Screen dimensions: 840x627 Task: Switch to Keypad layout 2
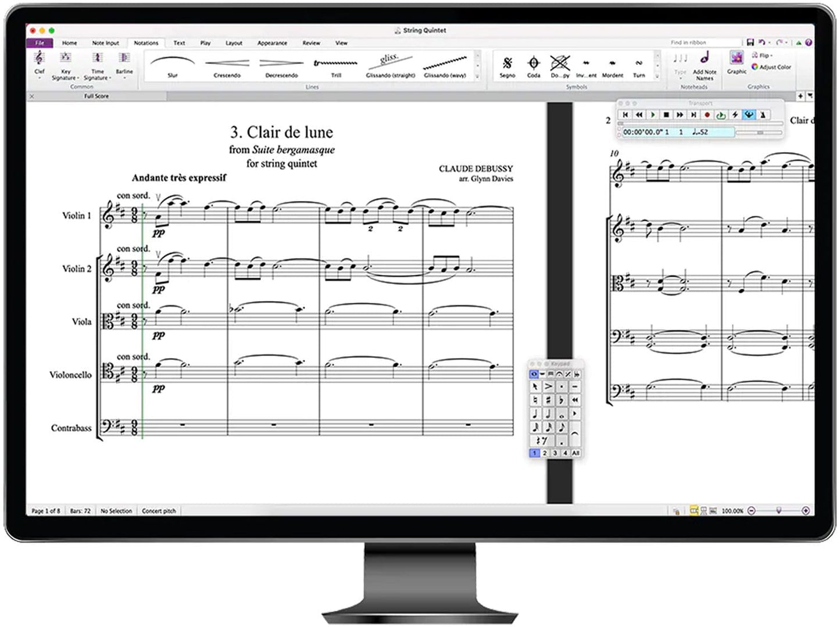(545, 453)
